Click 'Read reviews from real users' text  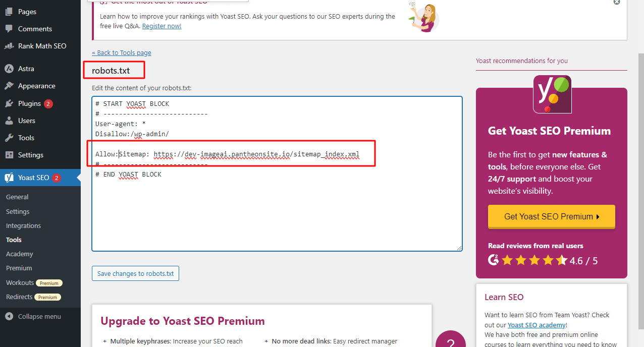pyautogui.click(x=535, y=246)
